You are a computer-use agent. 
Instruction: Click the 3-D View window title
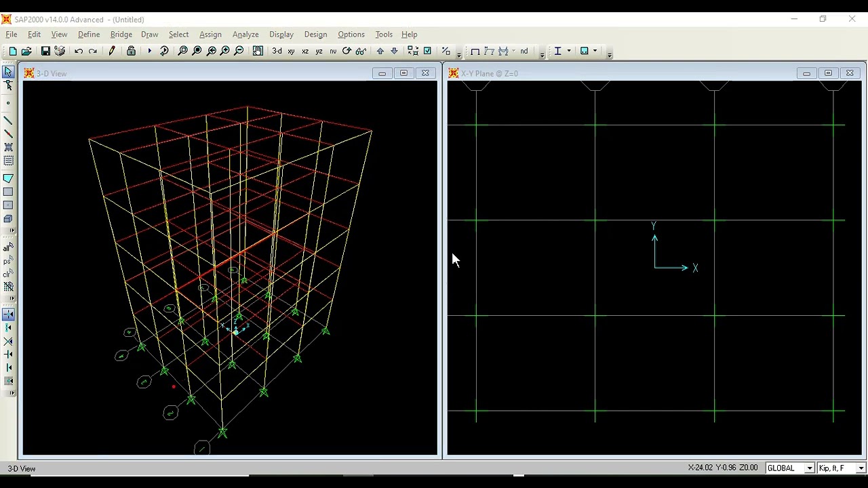pyautogui.click(x=52, y=73)
